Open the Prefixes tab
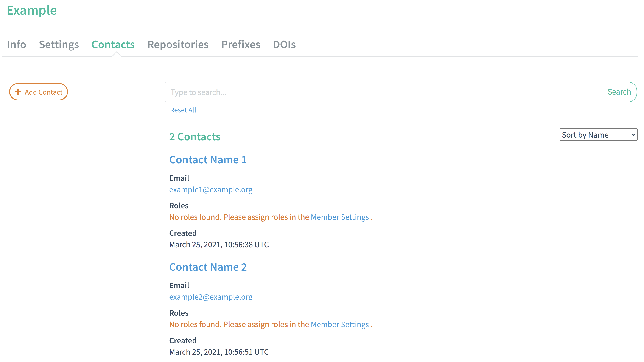Image resolution: width=644 pixels, height=362 pixels. click(x=241, y=45)
